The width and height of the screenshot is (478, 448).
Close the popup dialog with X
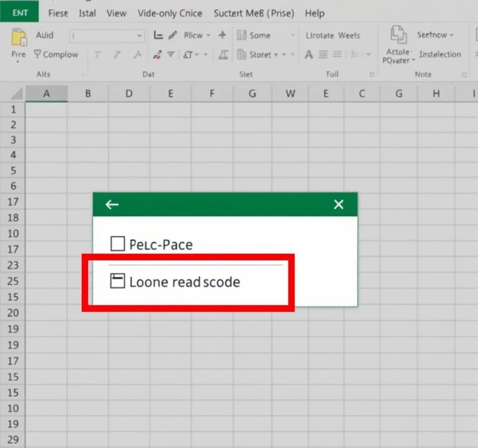339,204
